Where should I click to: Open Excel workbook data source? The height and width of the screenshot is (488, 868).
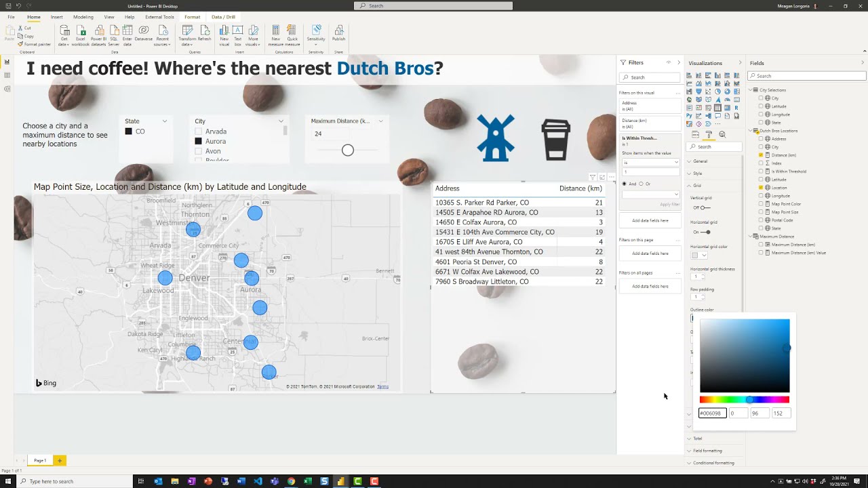coord(81,35)
